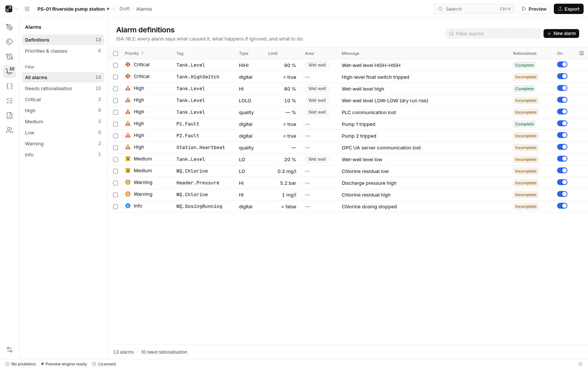Tick the select-all checkbox in the table header
Image resolution: width=588 pixels, height=368 pixels.
click(115, 53)
